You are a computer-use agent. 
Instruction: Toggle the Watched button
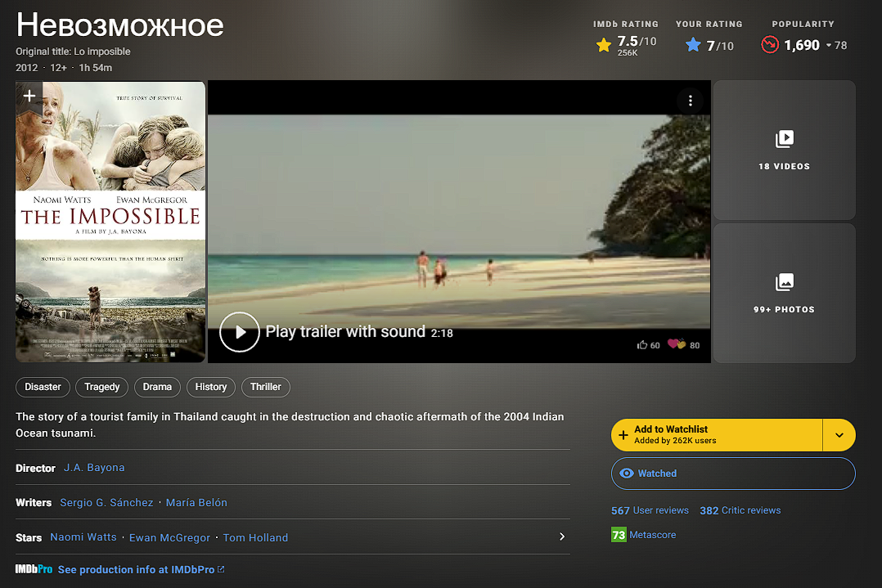point(733,474)
